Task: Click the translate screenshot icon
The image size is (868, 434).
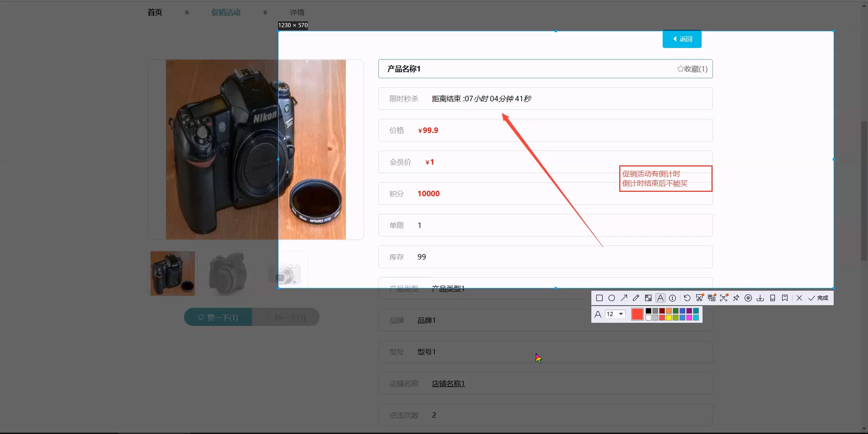Action: [x=711, y=298]
